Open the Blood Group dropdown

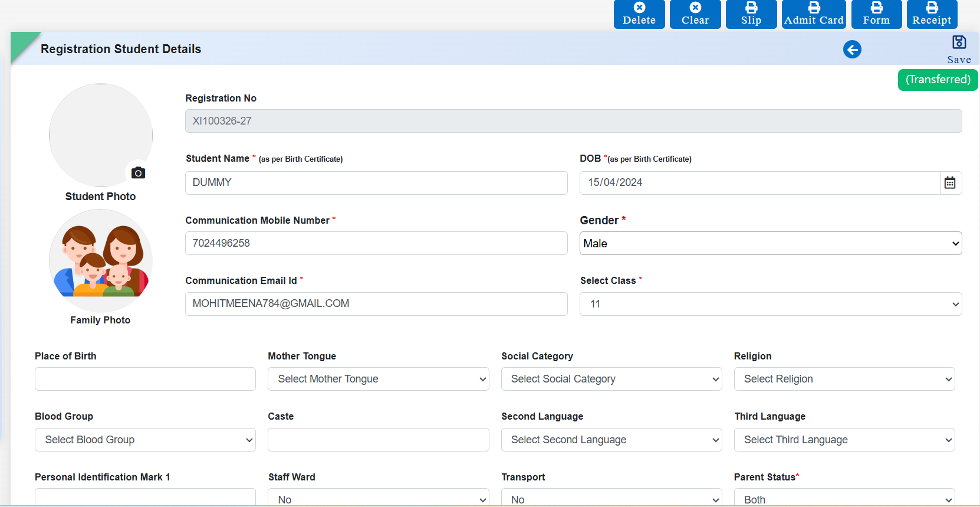pyautogui.click(x=145, y=440)
